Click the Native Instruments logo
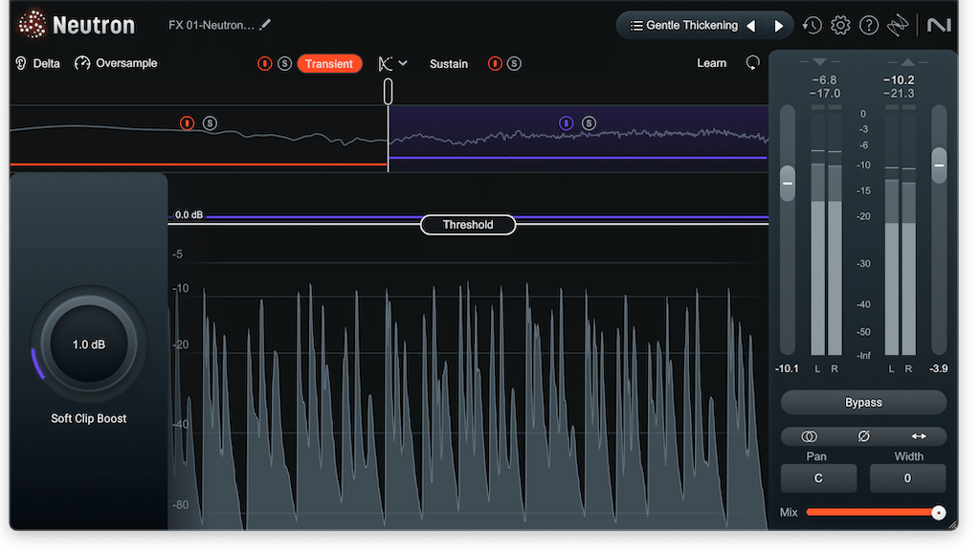 pos(938,25)
